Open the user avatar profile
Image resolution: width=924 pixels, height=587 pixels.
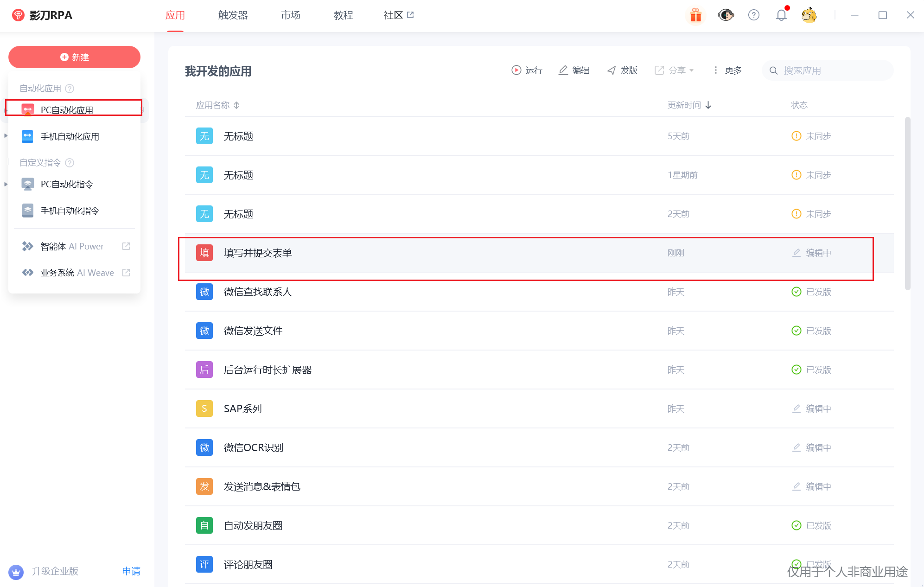click(x=809, y=15)
